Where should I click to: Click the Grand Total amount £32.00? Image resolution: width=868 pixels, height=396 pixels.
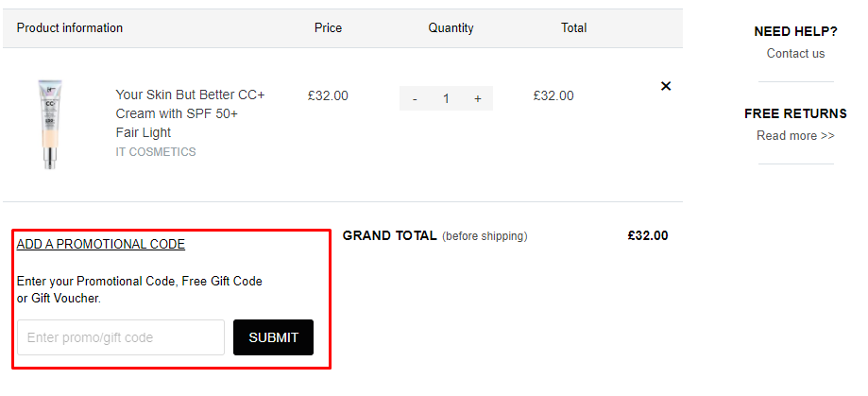coord(647,236)
